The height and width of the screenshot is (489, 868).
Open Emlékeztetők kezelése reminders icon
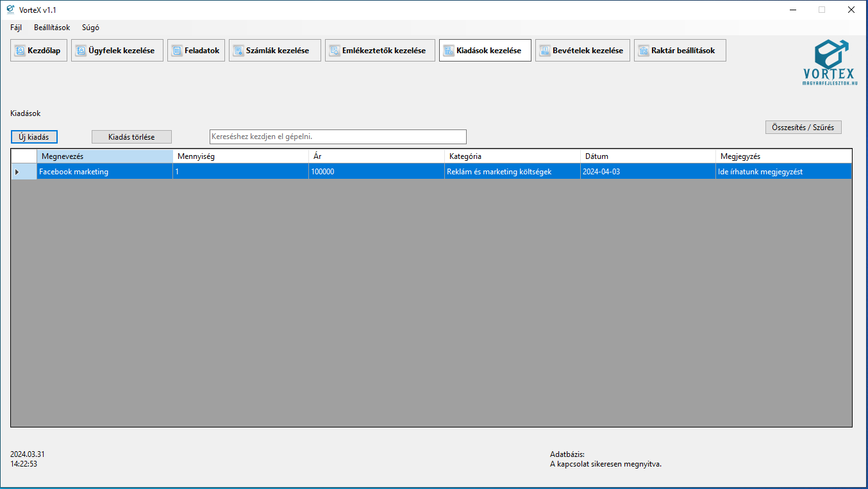tap(335, 51)
